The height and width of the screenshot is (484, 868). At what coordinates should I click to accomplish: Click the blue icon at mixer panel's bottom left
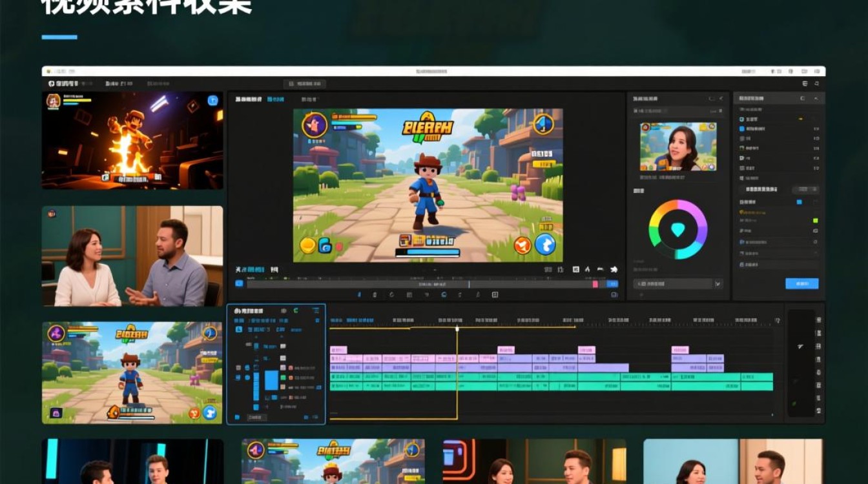click(238, 417)
